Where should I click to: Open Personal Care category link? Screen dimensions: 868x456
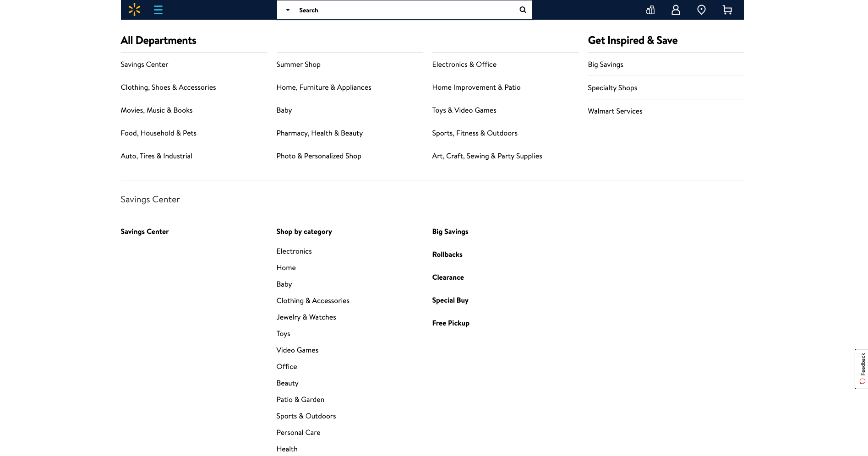coord(298,433)
